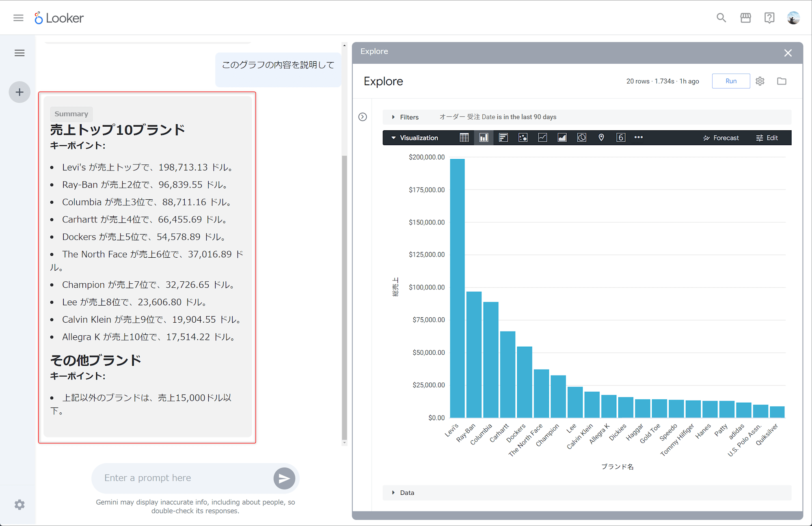The height and width of the screenshot is (526, 812).
Task: Click the Dockers bar in chart
Action: click(x=525, y=382)
